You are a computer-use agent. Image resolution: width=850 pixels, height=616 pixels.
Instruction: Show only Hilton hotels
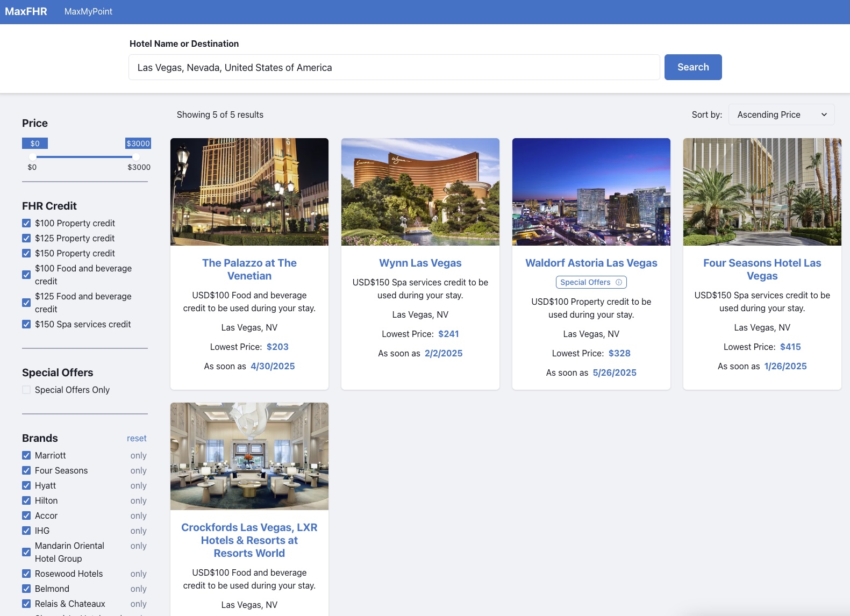point(138,500)
